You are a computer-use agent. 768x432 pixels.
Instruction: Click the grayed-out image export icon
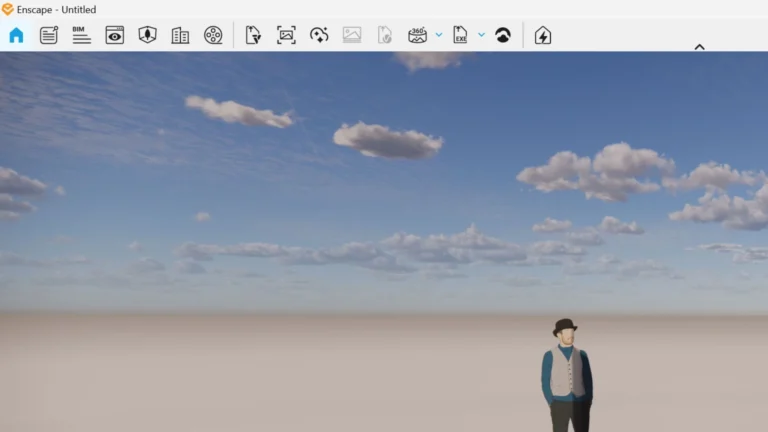tap(352, 35)
